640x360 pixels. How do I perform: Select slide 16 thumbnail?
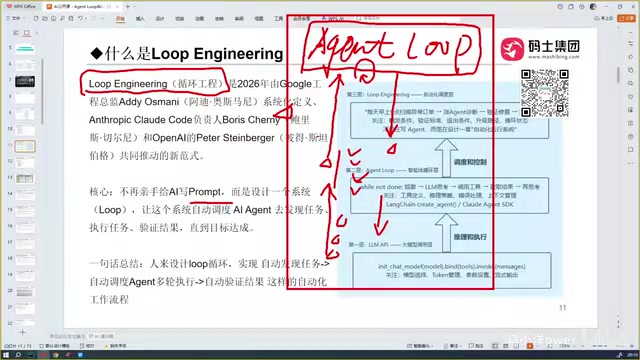point(25,227)
